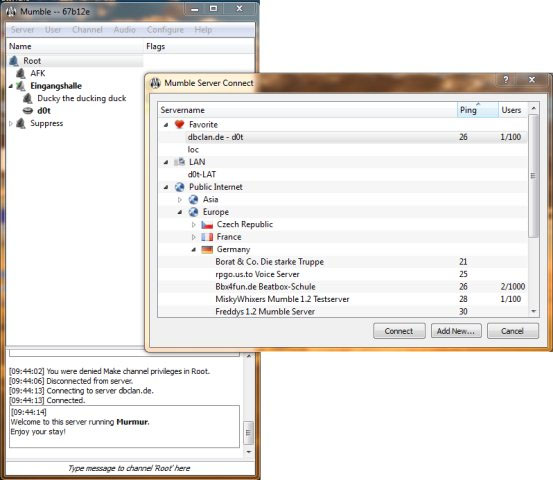This screenshot has width=553, height=480.
Task: Select Borat & Co. Die starke Truppe server
Action: [343, 262]
